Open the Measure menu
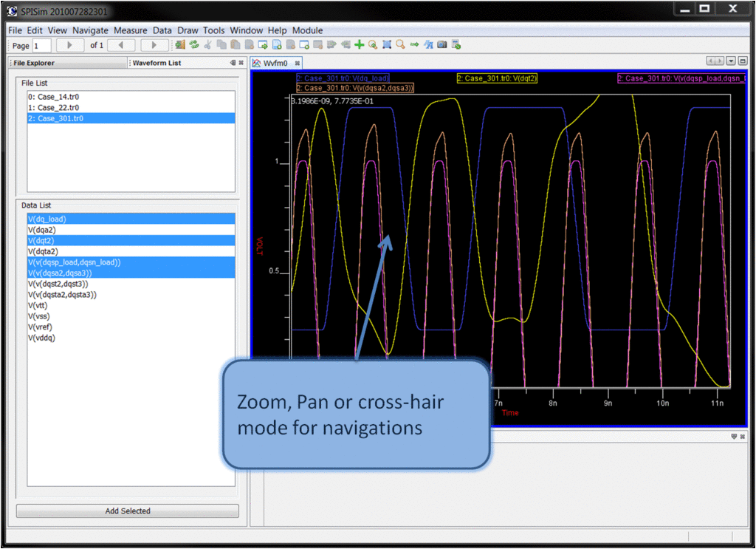Image resolution: width=756 pixels, height=549 pixels. (x=130, y=30)
